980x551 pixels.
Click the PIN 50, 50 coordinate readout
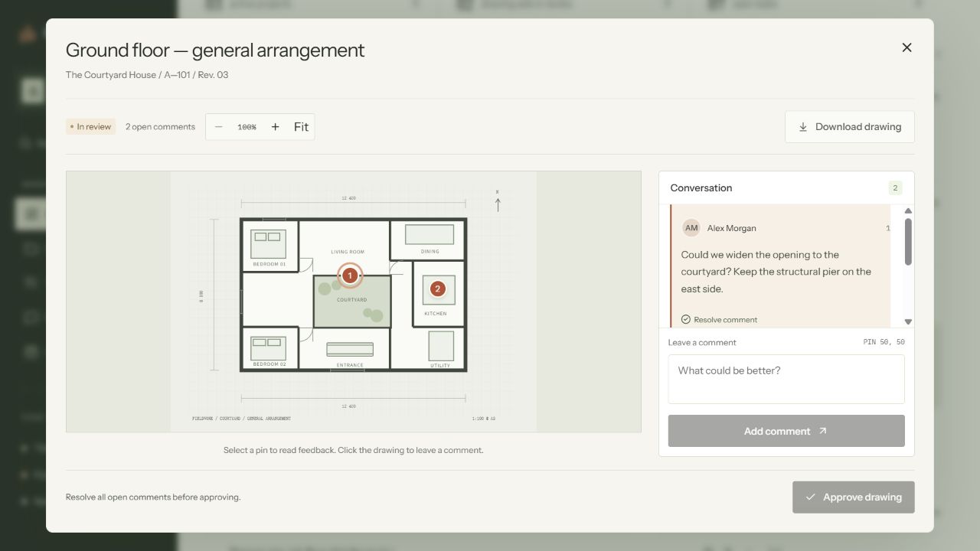(x=884, y=342)
